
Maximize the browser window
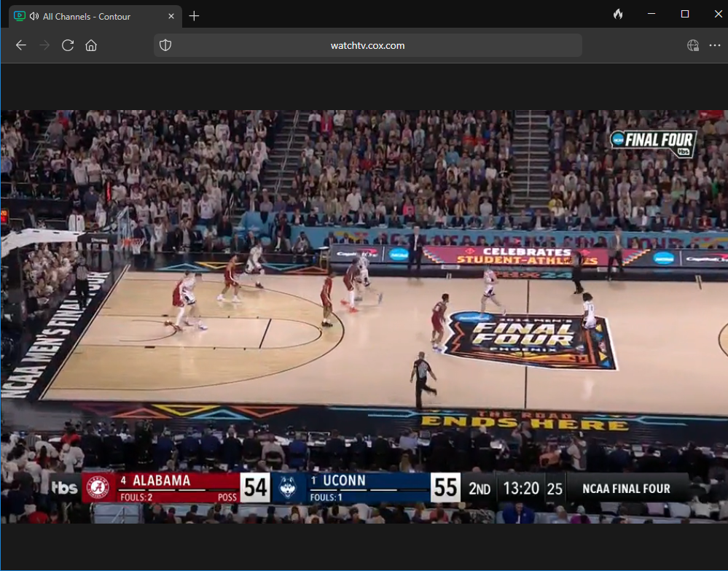click(685, 14)
